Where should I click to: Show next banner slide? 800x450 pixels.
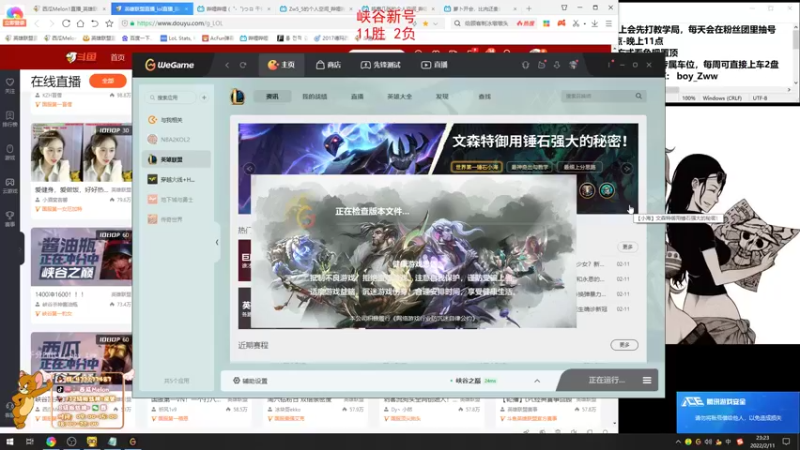click(627, 168)
